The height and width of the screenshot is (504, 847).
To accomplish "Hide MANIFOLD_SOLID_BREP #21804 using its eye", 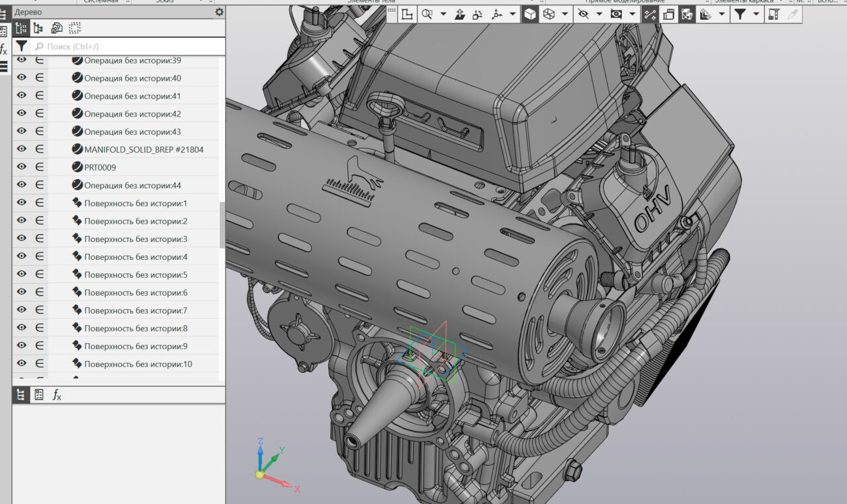I will click(x=22, y=149).
